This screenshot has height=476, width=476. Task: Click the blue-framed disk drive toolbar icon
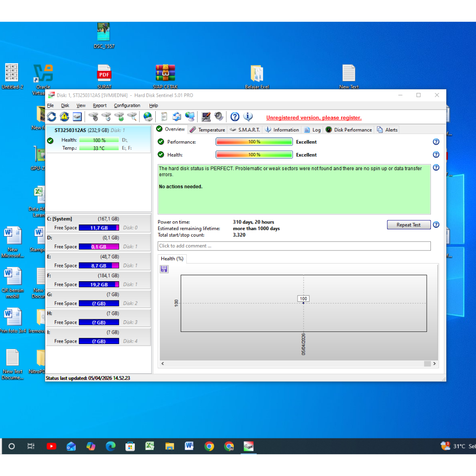[77, 117]
